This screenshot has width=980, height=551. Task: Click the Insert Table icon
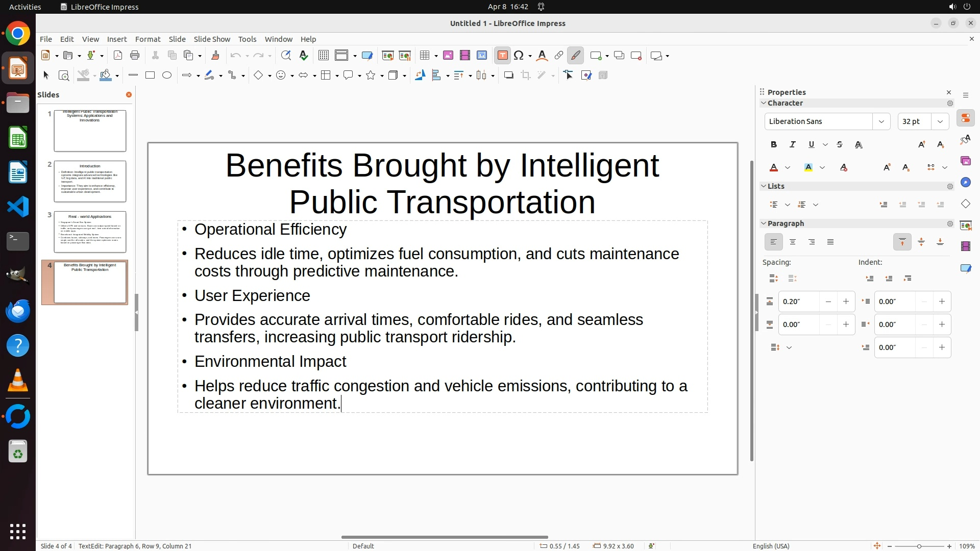(x=424, y=56)
